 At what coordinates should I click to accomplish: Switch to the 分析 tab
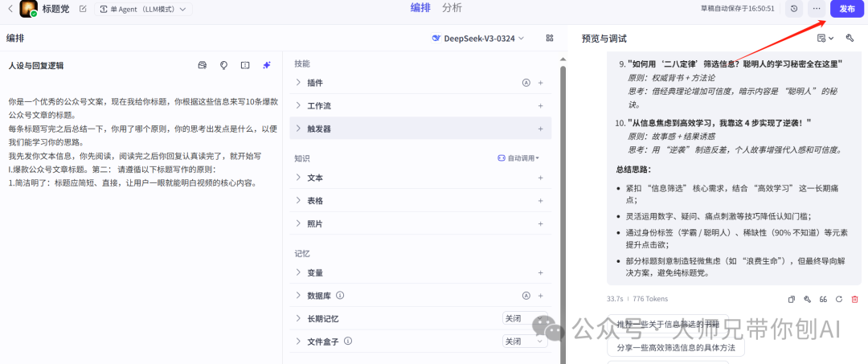[x=452, y=8]
